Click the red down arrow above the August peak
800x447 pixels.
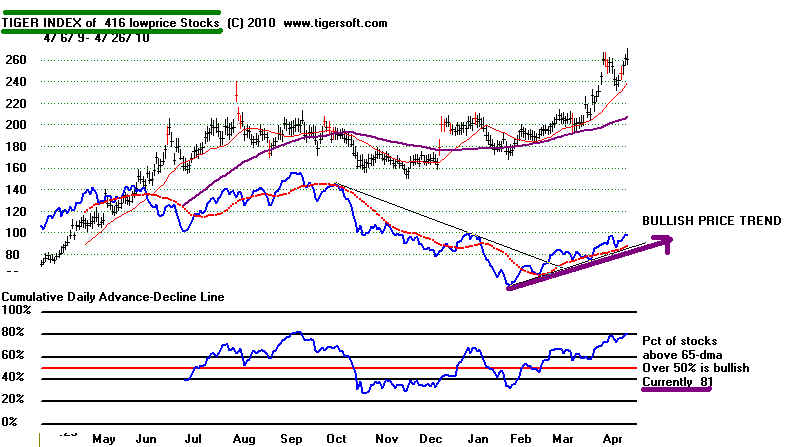236,92
